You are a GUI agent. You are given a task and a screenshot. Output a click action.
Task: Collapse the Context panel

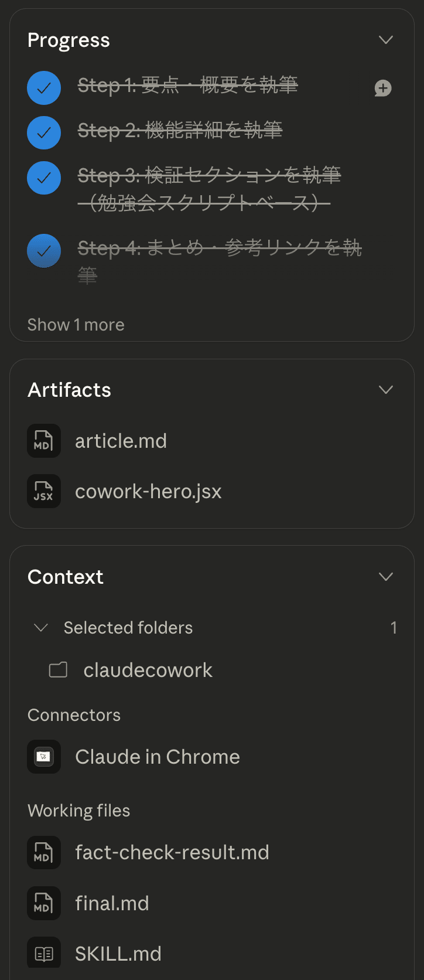tap(385, 577)
